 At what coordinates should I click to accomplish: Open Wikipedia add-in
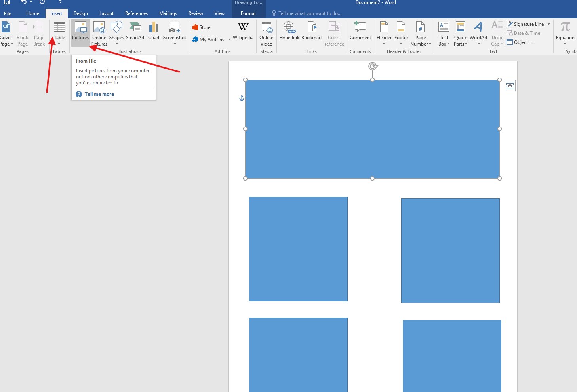tap(243, 32)
